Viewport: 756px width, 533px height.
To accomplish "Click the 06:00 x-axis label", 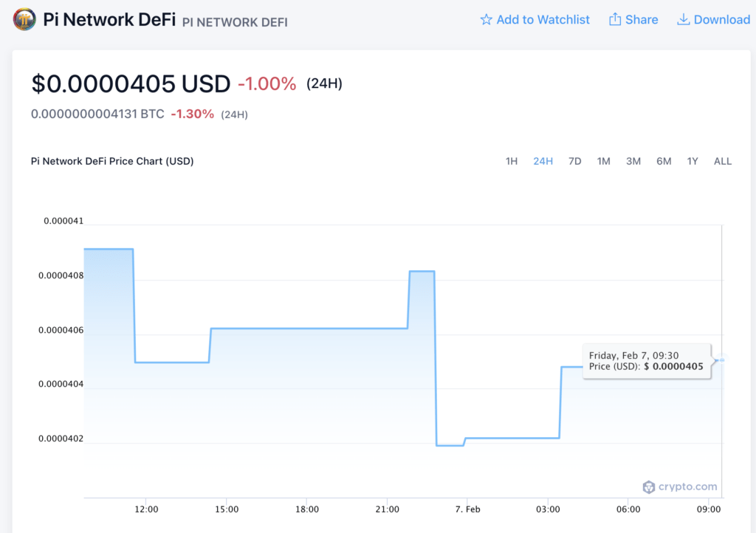I will click(x=628, y=509).
